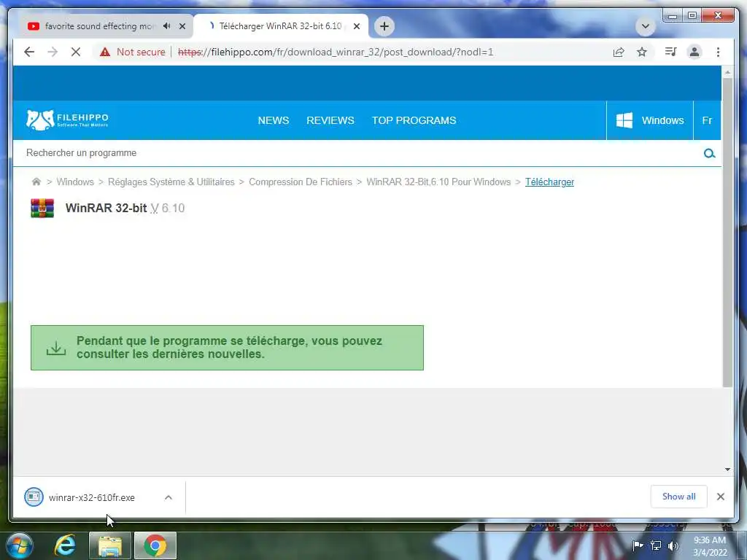Viewport: 747px width, 560px height.
Task: Open the Windows breadcrumb link
Action: (x=75, y=182)
